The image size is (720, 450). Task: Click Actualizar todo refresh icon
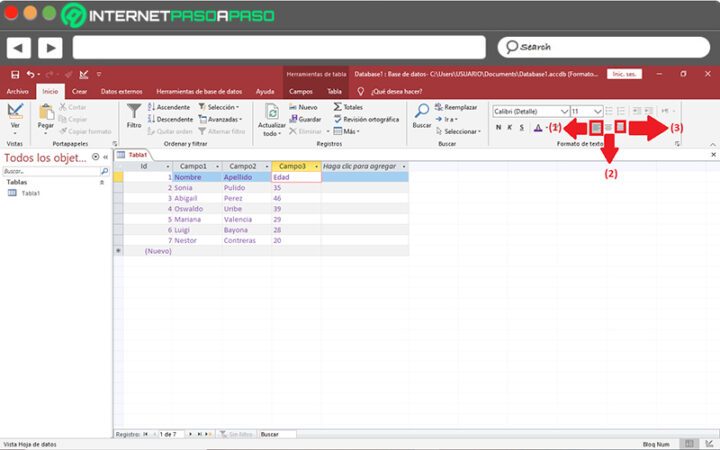pos(272,112)
